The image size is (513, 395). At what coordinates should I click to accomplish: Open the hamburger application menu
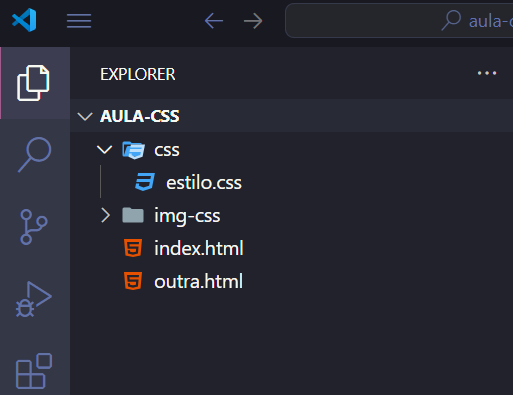[x=79, y=21]
